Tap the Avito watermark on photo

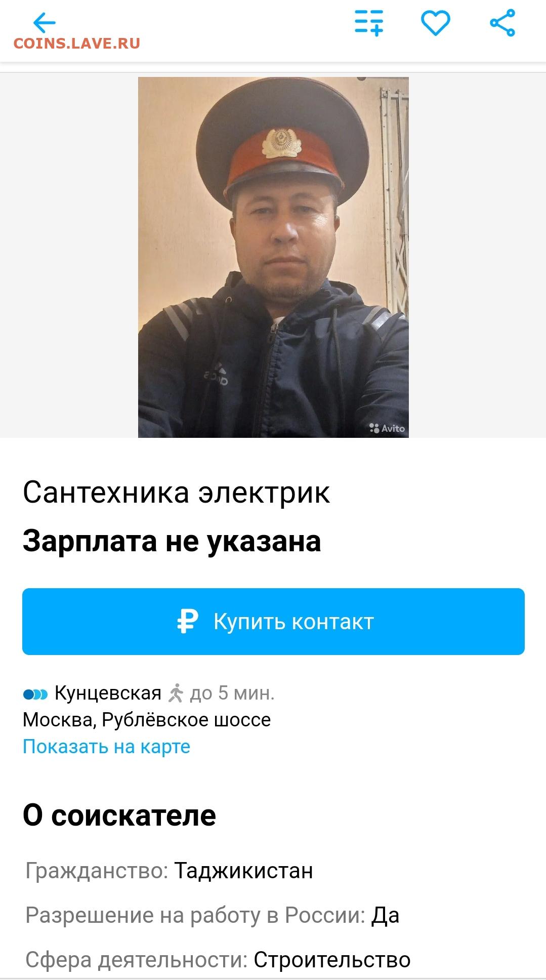[x=387, y=428]
